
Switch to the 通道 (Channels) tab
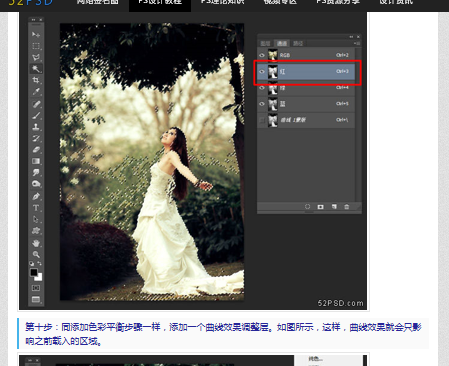(x=282, y=43)
